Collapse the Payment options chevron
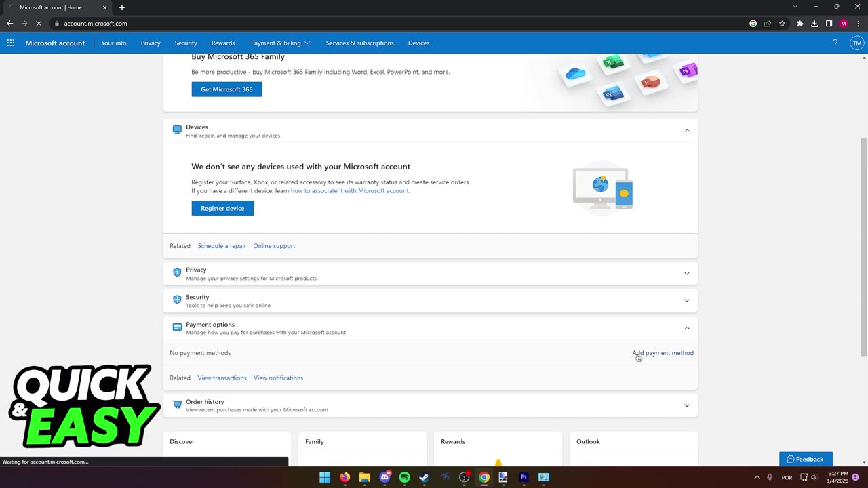Screen dimensions: 868x488 [687, 328]
